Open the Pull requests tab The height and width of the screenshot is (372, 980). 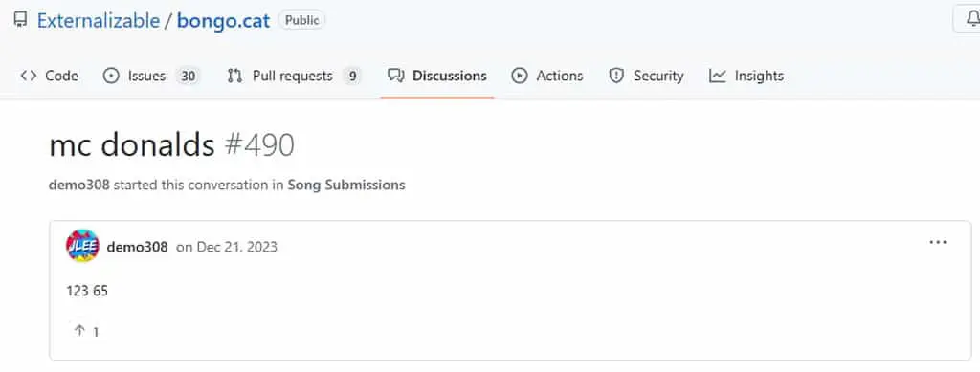coord(294,77)
